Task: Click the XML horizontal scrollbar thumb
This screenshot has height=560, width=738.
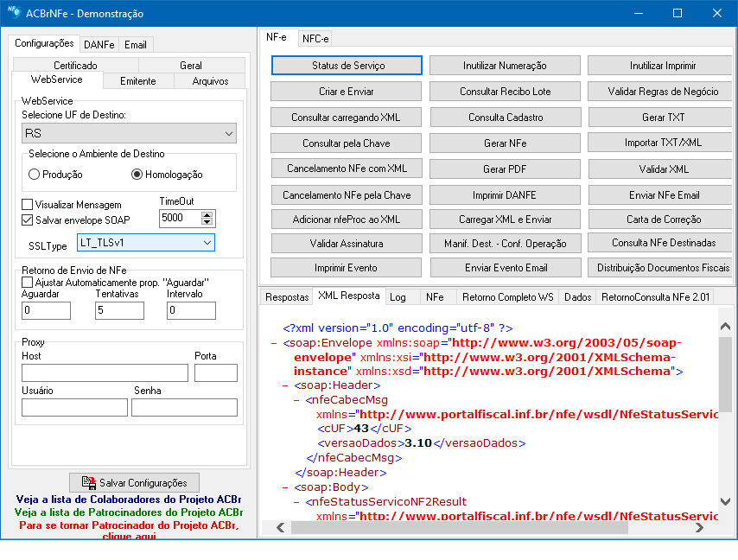Action: click(x=460, y=527)
